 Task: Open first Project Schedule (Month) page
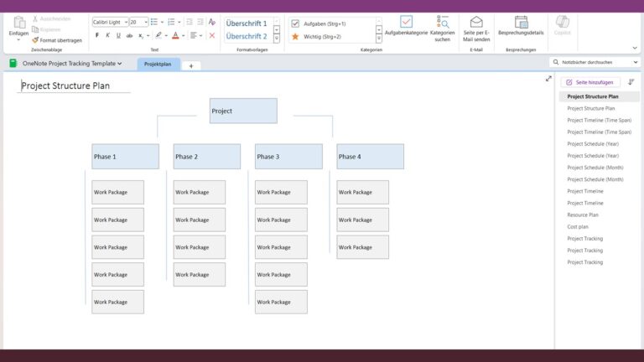click(595, 168)
